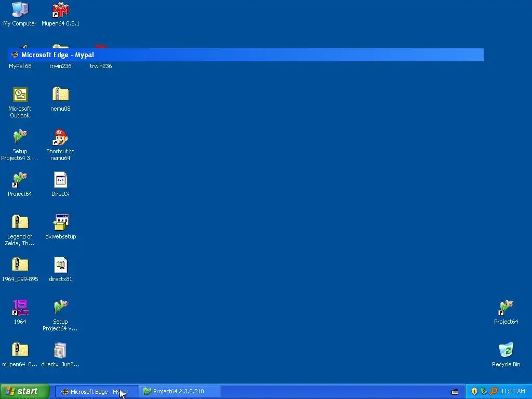This screenshot has height=399, width=532.
Task: Click the Safely Remove Hardware tray icon
Action: [484, 392]
